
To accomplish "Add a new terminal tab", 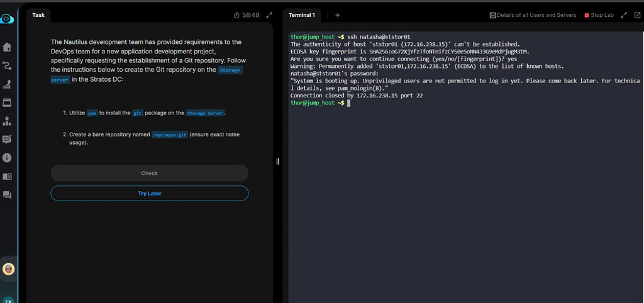I will 337,15.
